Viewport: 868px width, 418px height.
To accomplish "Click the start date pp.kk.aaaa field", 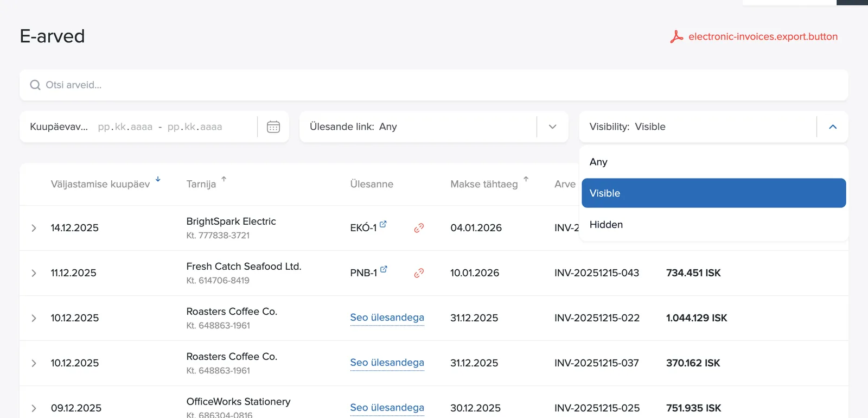I will [125, 126].
